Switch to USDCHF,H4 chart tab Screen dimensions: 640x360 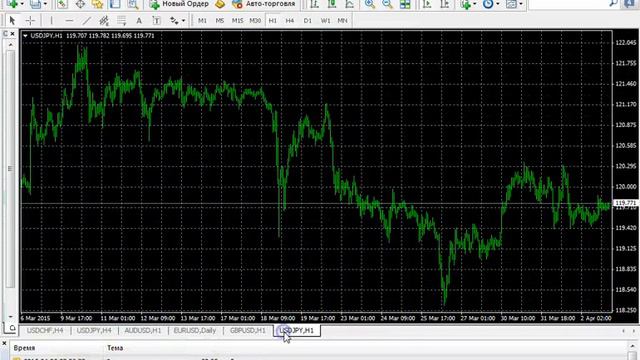tap(45, 330)
